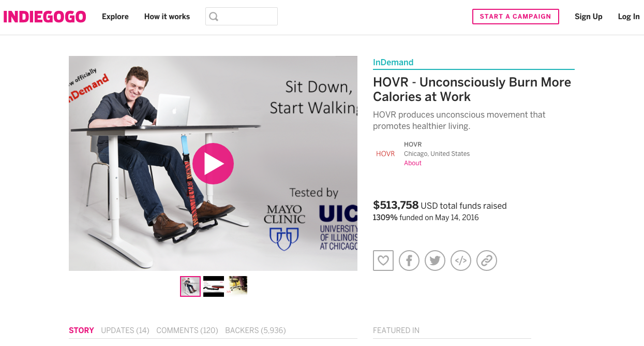This screenshot has width=644, height=346.
Task: Open the About link under HOVR
Action: [x=413, y=163]
